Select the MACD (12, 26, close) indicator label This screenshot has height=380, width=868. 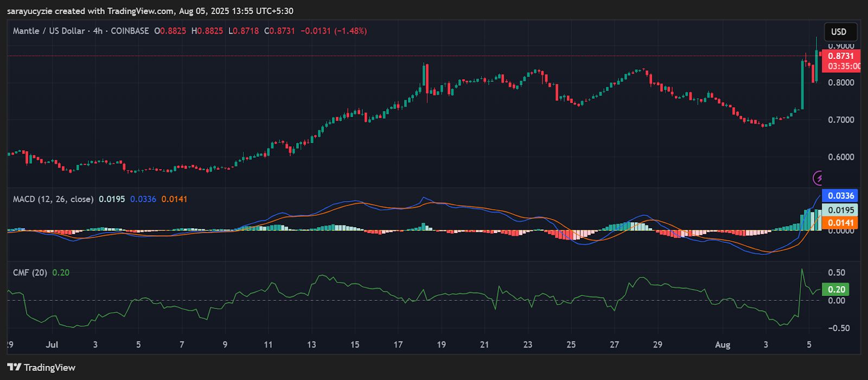tap(53, 199)
